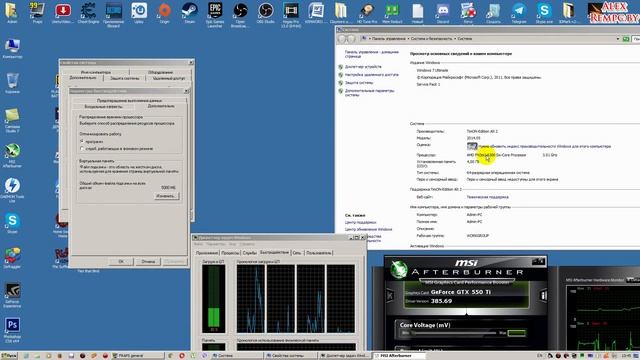640x360 pixels.
Task: Activate MSI Afterburner taskbar button
Action: (399, 356)
